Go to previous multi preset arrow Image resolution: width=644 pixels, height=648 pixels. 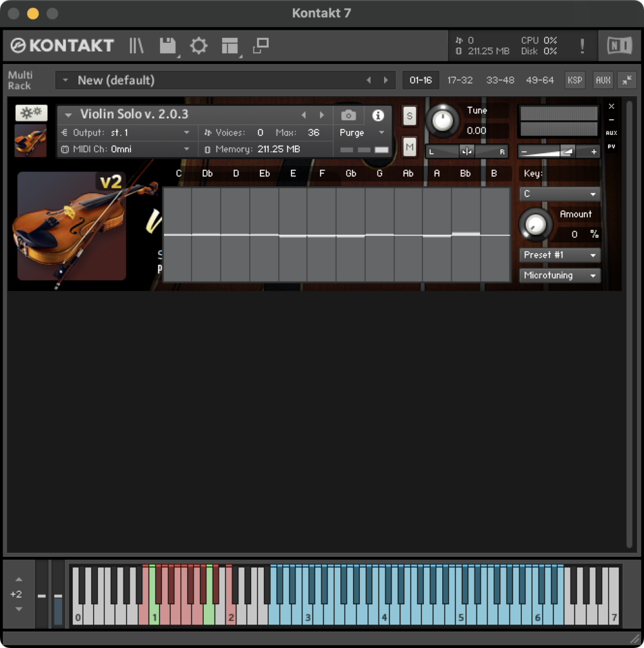(x=368, y=80)
